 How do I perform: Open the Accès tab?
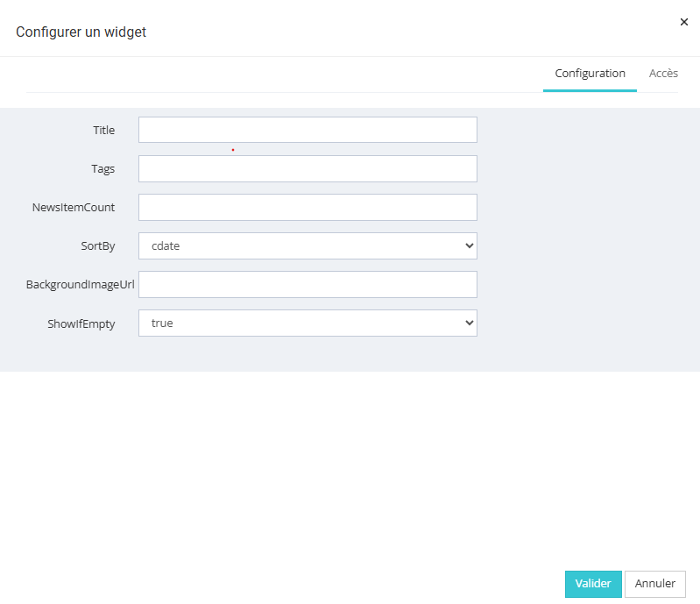tap(663, 74)
